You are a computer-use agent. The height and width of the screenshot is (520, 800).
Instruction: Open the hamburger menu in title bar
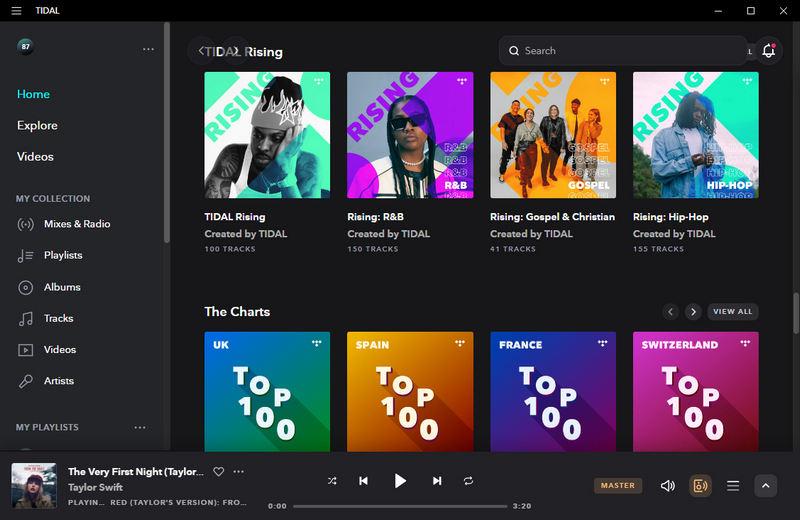(16, 11)
